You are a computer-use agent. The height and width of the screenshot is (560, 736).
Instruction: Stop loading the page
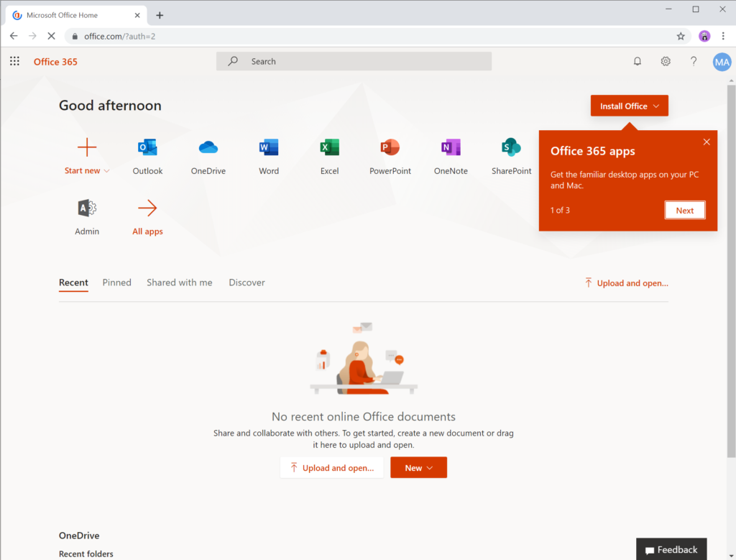point(51,36)
